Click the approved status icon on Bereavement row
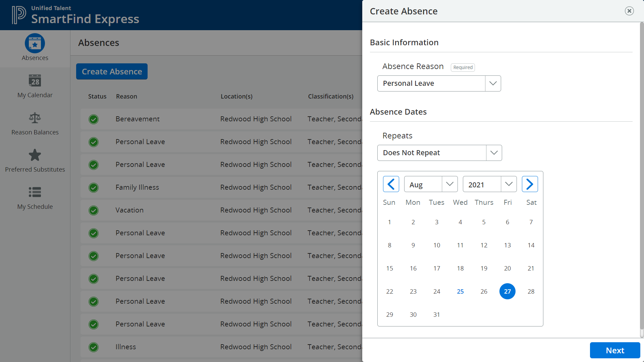Viewport: 644px width, 362px height. [x=93, y=119]
